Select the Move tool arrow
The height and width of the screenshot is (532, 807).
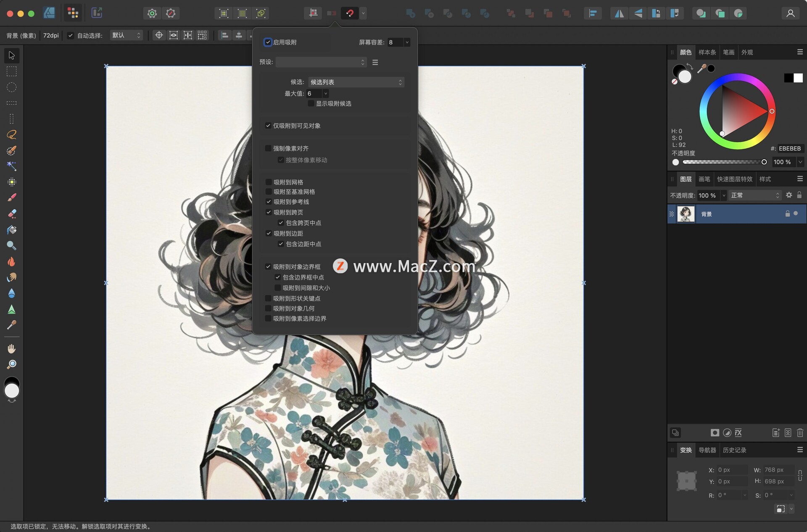click(12, 55)
